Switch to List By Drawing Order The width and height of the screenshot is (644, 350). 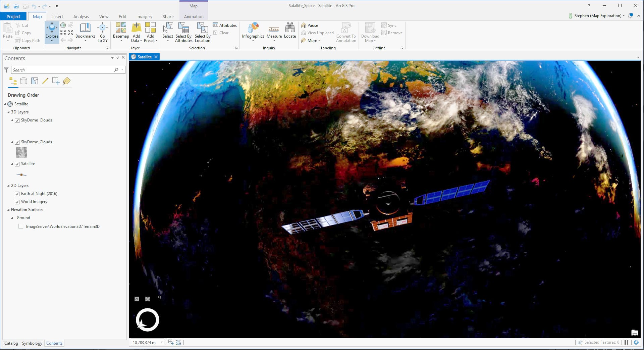pyautogui.click(x=13, y=81)
